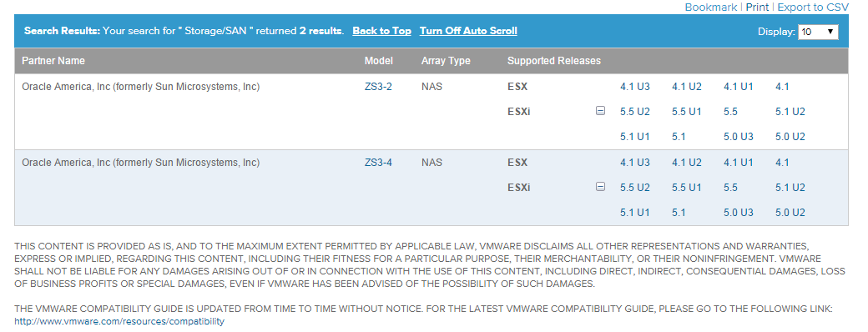Open the ZS3-2 model link

pyautogui.click(x=378, y=87)
